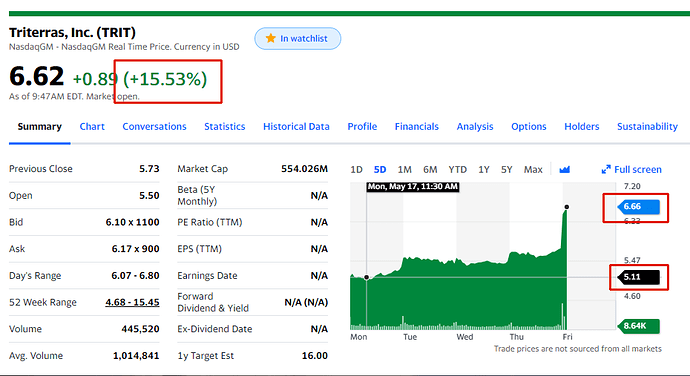The width and height of the screenshot is (690, 376).
Task: Click the 6.62 current price
Action: coord(37,76)
